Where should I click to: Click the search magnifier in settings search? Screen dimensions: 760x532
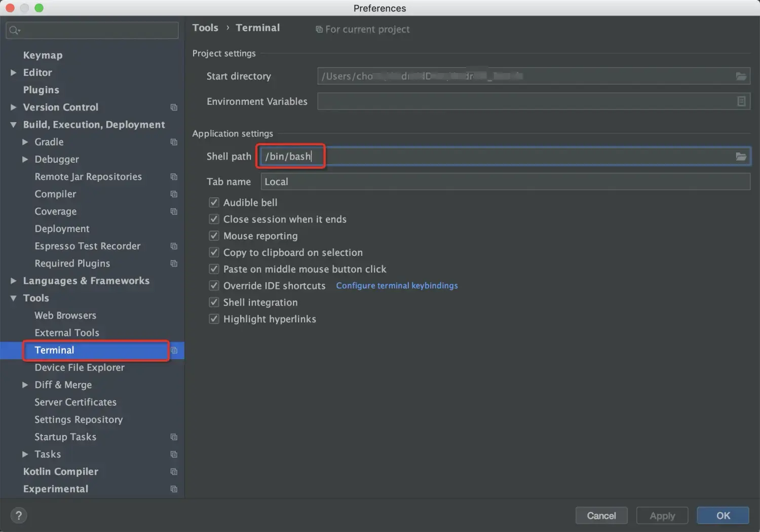point(15,30)
